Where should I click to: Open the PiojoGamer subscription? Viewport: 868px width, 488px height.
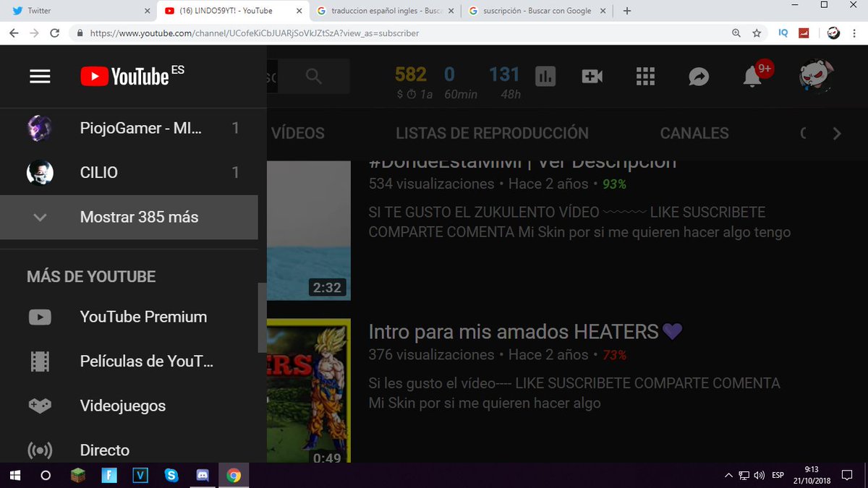click(x=129, y=128)
